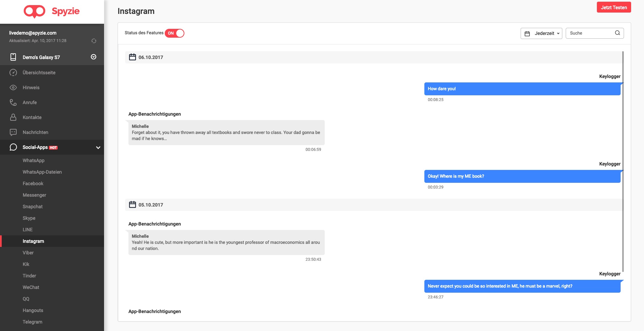Viewport: 644px width, 331px height.
Task: Click the Anrufe phone icon
Action: (13, 102)
